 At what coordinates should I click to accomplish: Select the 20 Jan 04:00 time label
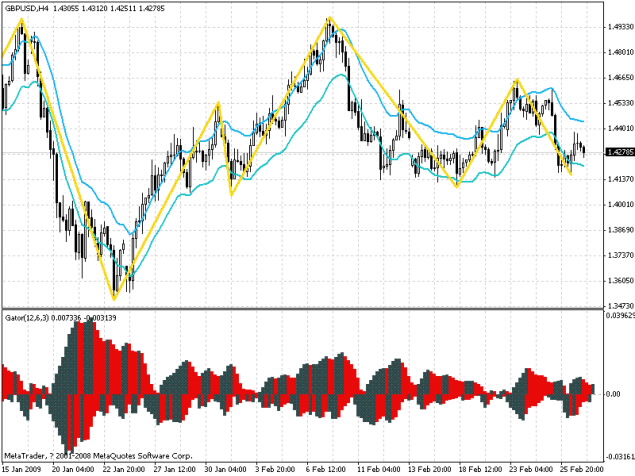tap(73, 469)
